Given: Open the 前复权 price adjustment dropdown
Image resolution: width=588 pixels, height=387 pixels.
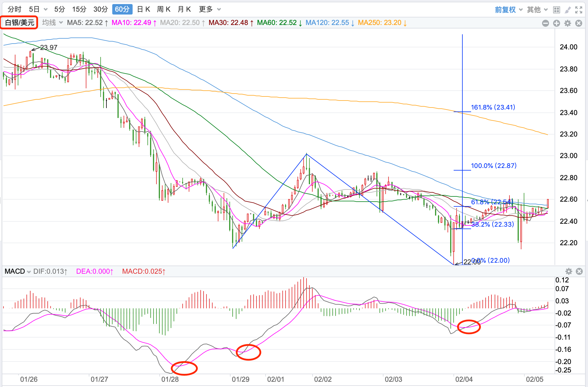Looking at the screenshot, I should [509, 10].
